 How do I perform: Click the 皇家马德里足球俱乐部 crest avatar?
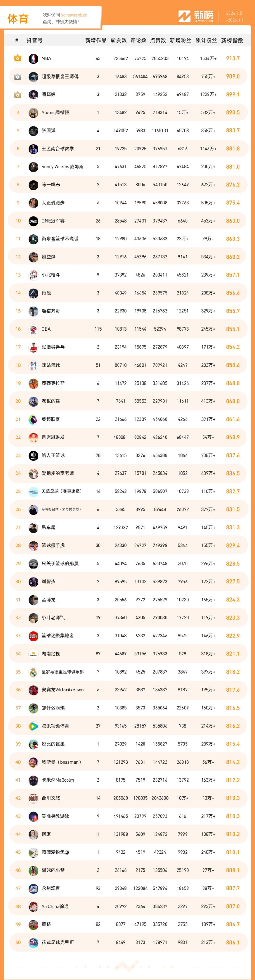point(33,672)
